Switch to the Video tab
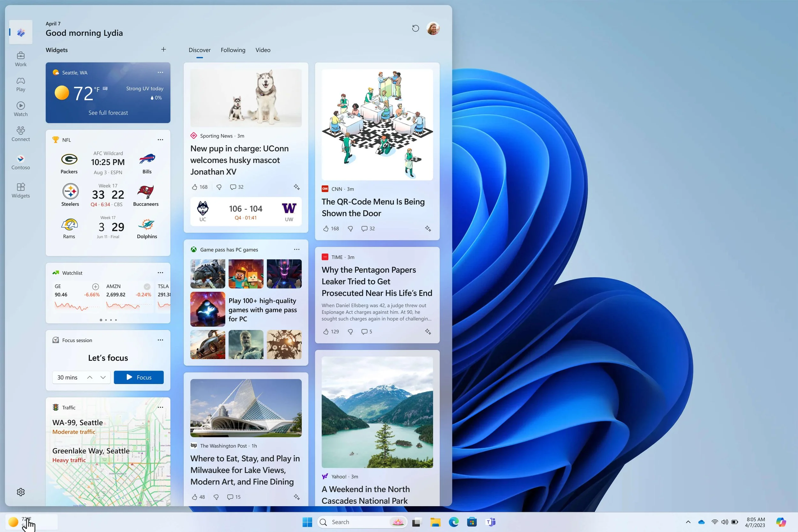 point(263,50)
